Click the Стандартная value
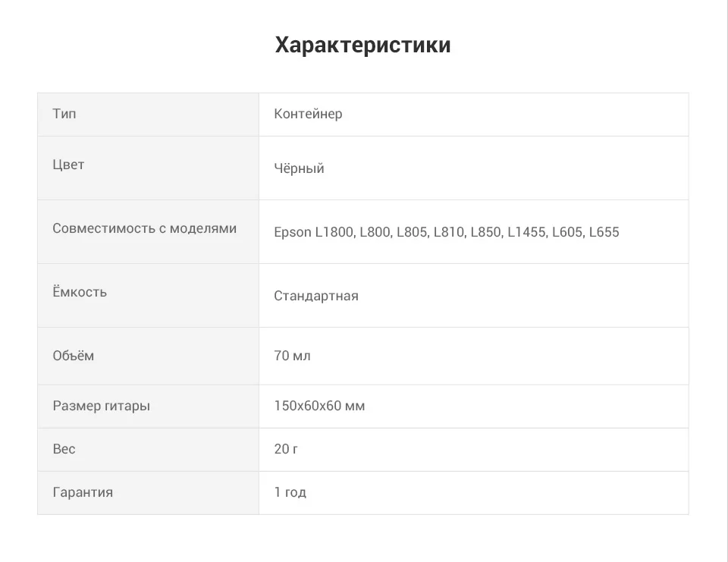 tap(315, 296)
